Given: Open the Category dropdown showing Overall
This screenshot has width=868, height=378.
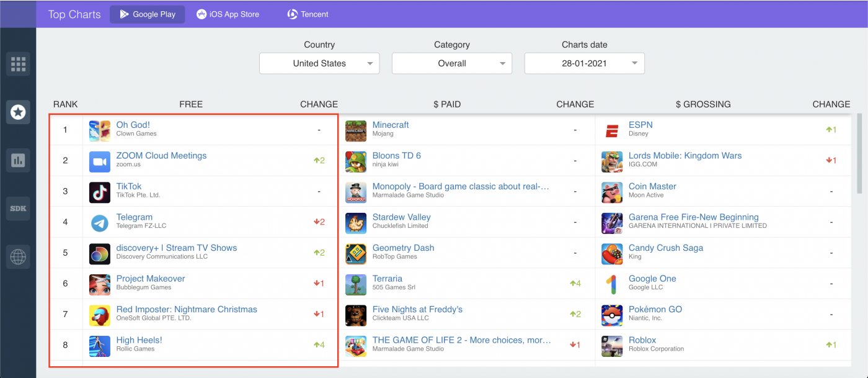Looking at the screenshot, I should tap(452, 63).
